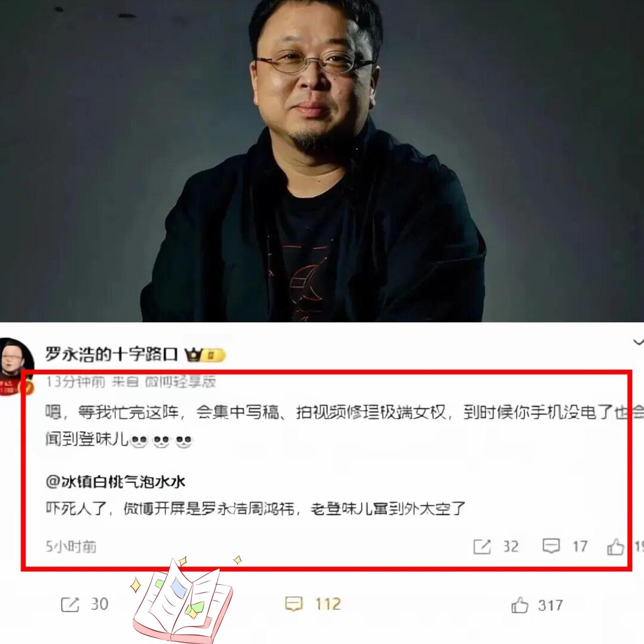Click the first panda emoji
The width and height of the screenshot is (644, 644).
pyautogui.click(x=139, y=441)
